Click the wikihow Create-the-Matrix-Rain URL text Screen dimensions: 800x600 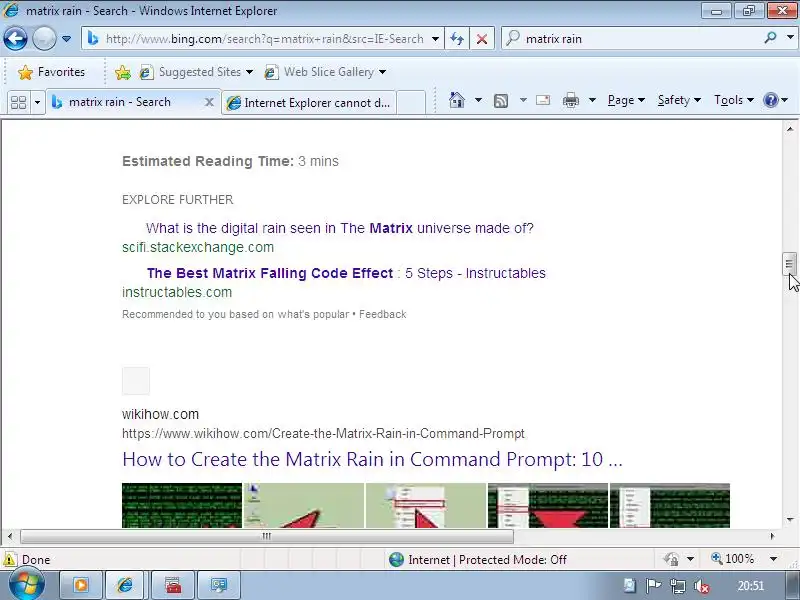point(323,434)
